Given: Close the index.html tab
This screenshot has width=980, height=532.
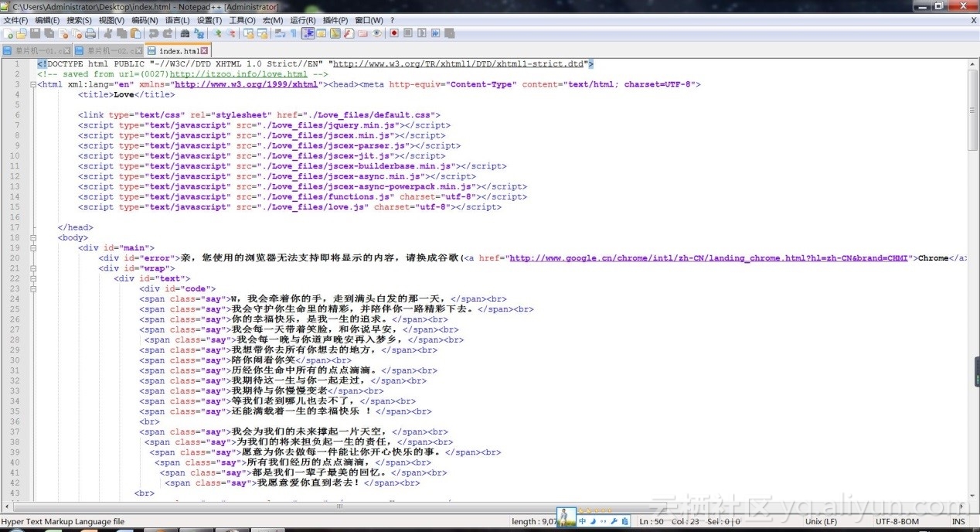Looking at the screenshot, I should [205, 50].
